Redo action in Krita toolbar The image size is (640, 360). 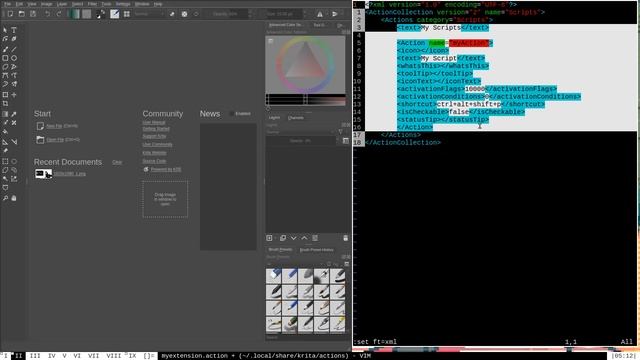click(x=59, y=14)
